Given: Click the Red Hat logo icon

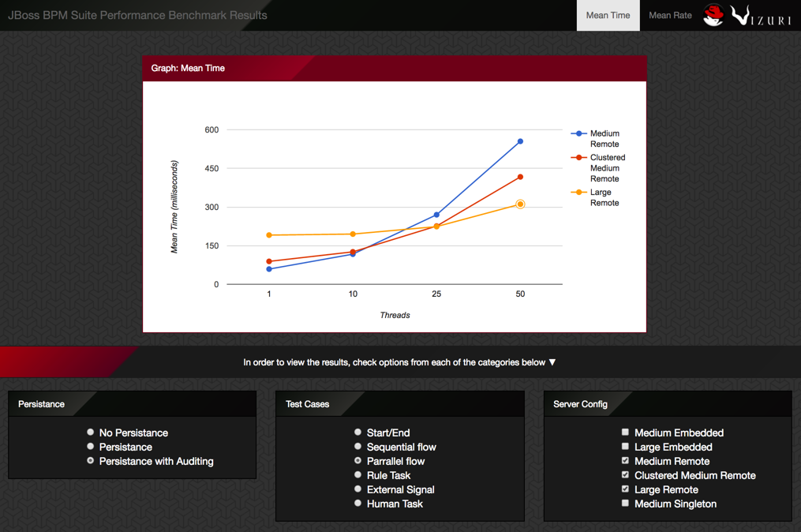Looking at the screenshot, I should point(713,15).
